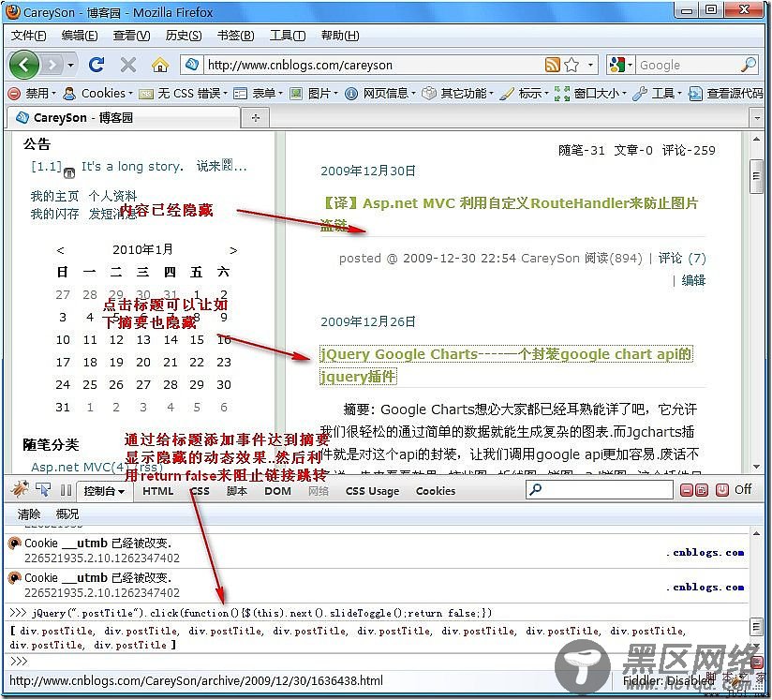Minimize Firebug with the red minus icon
Viewport: 772px width, 700px height.
tap(686, 490)
